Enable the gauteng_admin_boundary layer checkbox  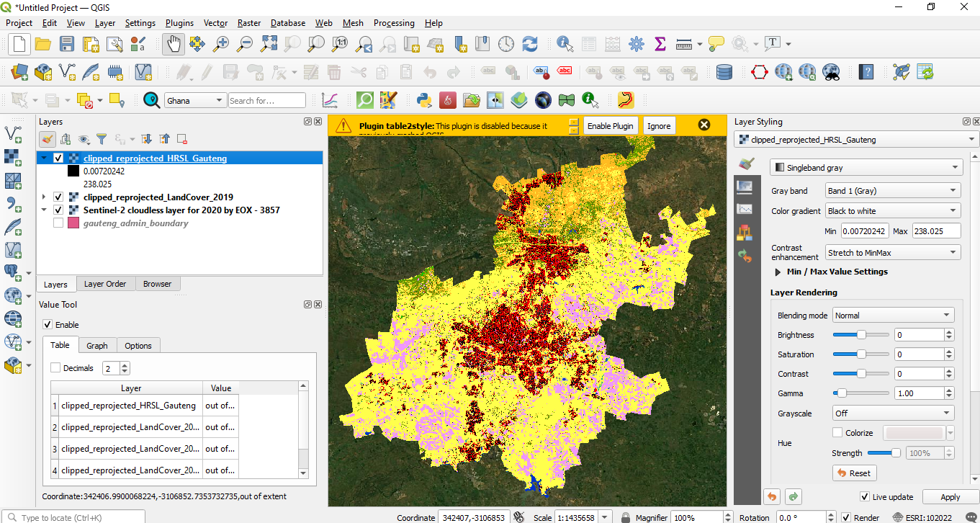tap(58, 223)
